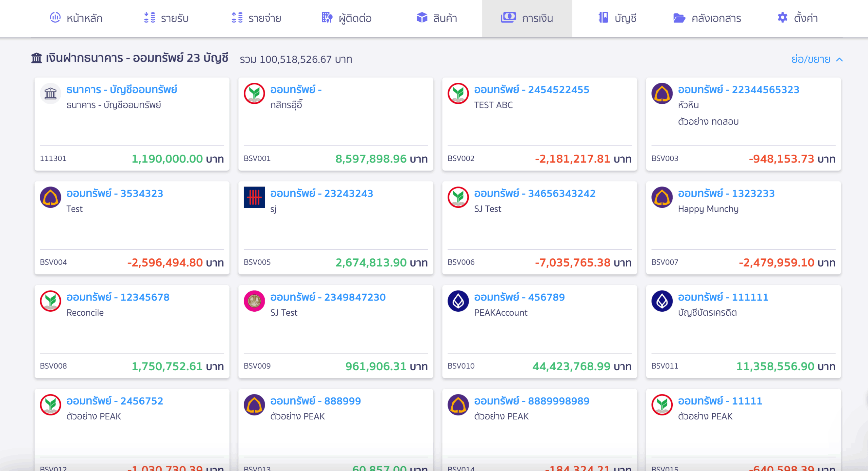This screenshot has height=471, width=868.
Task: Click the ledger book icon beside บัญชี
Action: pyautogui.click(x=603, y=17)
